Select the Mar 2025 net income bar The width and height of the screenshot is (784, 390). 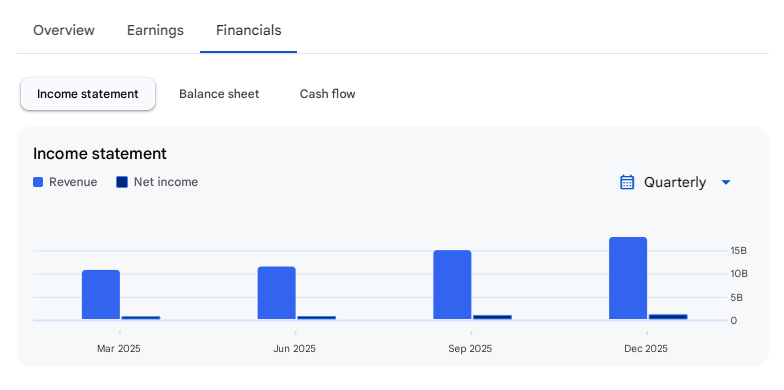click(x=141, y=318)
